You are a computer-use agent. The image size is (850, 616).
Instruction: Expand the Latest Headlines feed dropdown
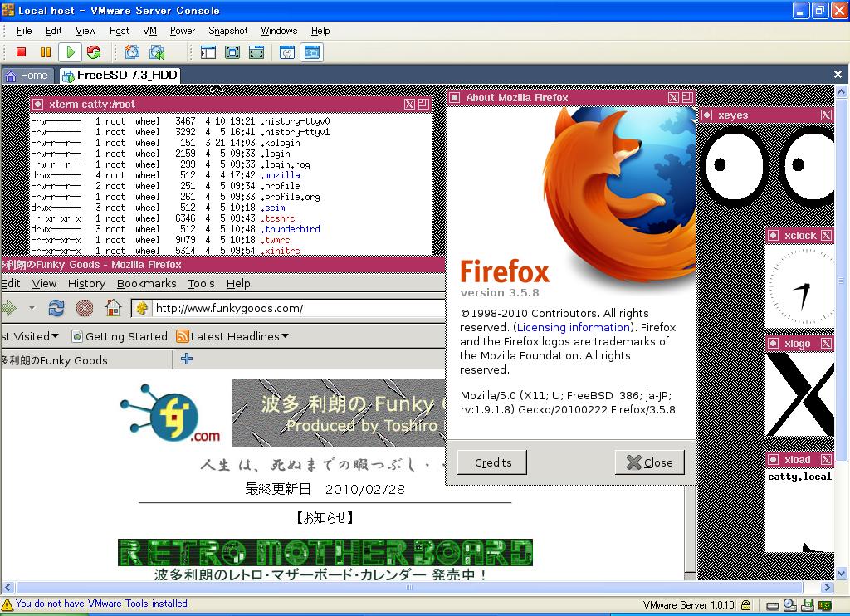(286, 336)
